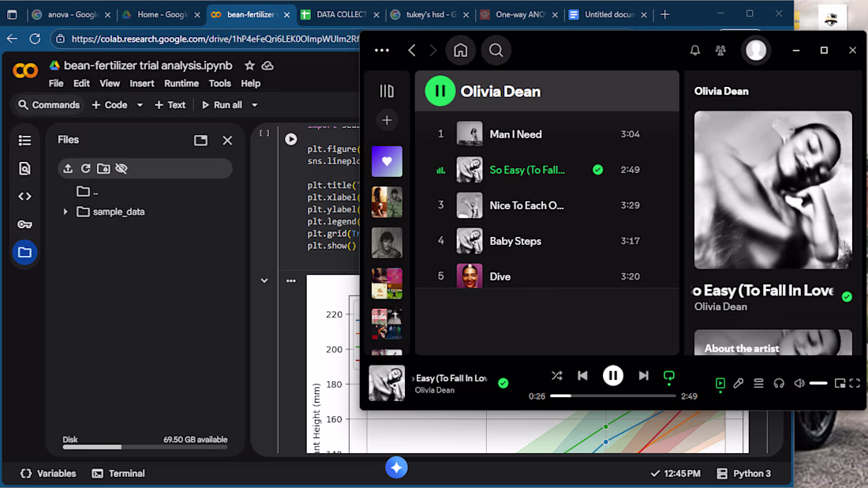Image resolution: width=868 pixels, height=488 pixels.
Task: Add a Text cell
Action: [170, 105]
